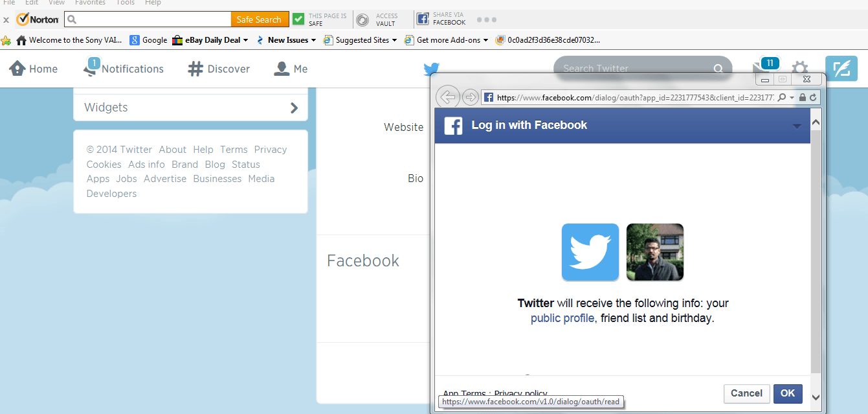Open the Log in with Facebook header dropdown

point(797,126)
